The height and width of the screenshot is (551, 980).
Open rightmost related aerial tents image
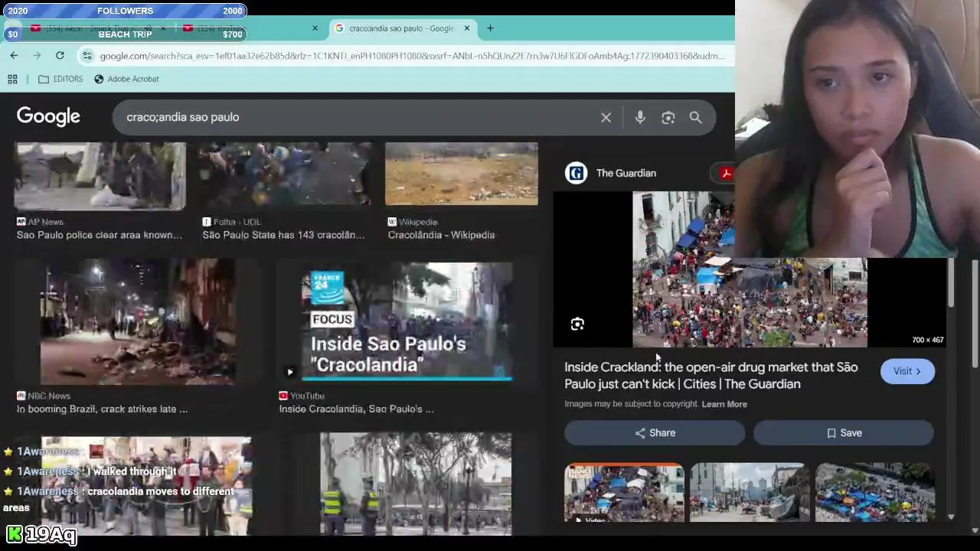click(x=875, y=493)
